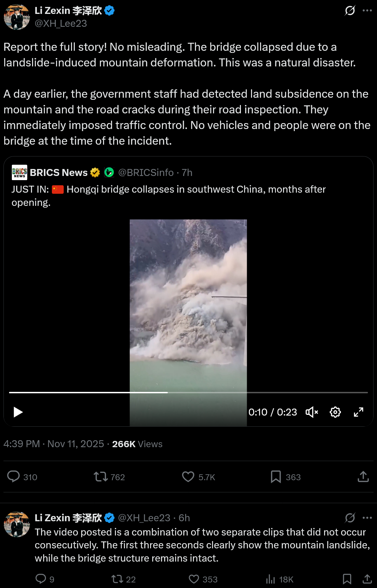Expand video to fullscreen

tap(359, 412)
